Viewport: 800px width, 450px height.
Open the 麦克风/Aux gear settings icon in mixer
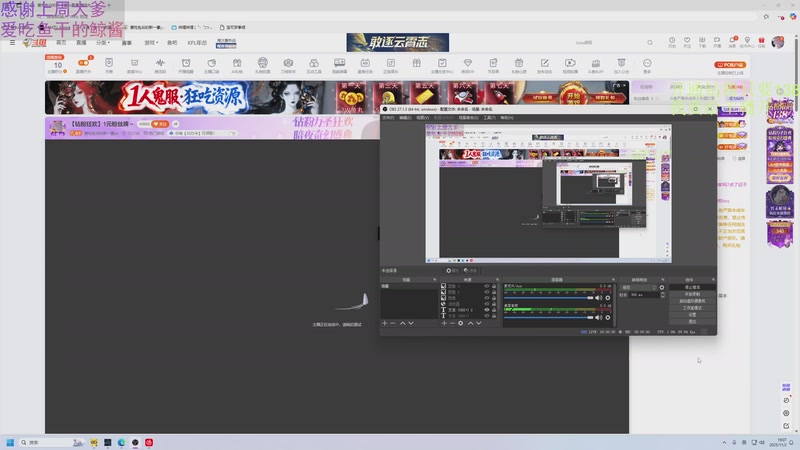(608, 298)
